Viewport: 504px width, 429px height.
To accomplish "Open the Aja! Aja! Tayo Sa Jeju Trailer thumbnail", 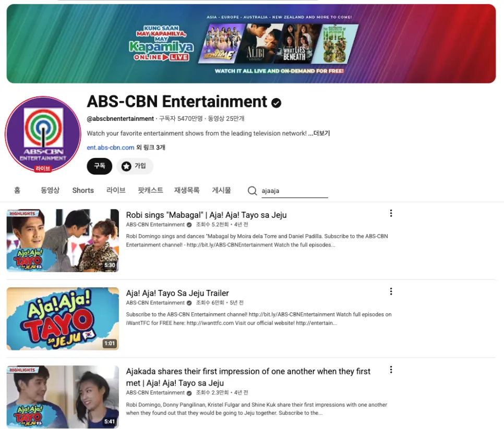I will pos(63,318).
